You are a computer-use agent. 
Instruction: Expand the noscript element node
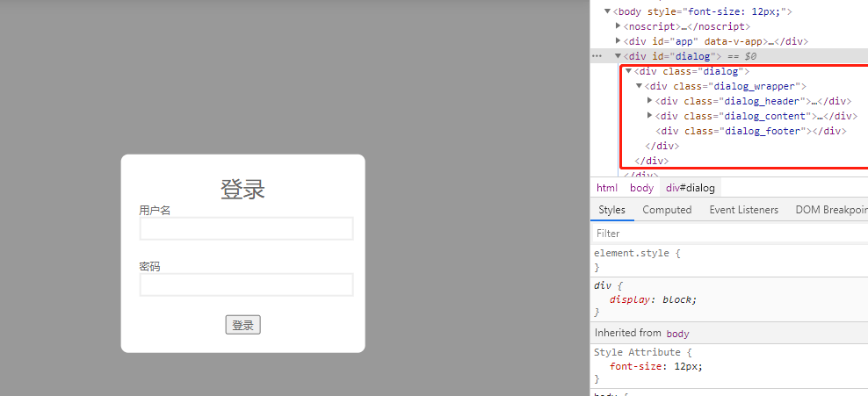(618, 26)
